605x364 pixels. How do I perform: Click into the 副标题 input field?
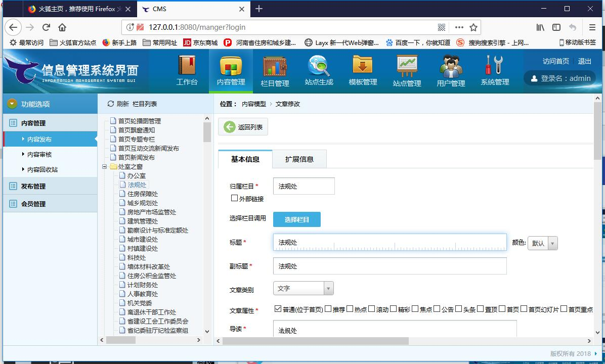coord(390,266)
